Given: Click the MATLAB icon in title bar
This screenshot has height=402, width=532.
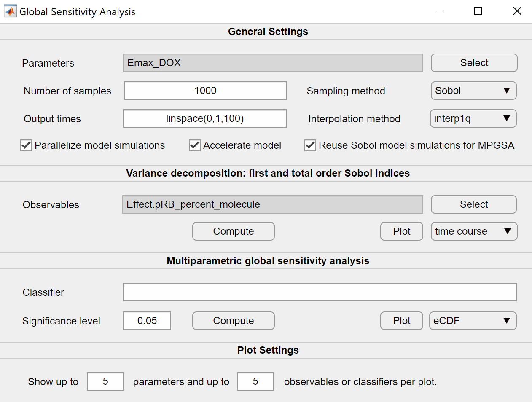Looking at the screenshot, I should 10,11.
